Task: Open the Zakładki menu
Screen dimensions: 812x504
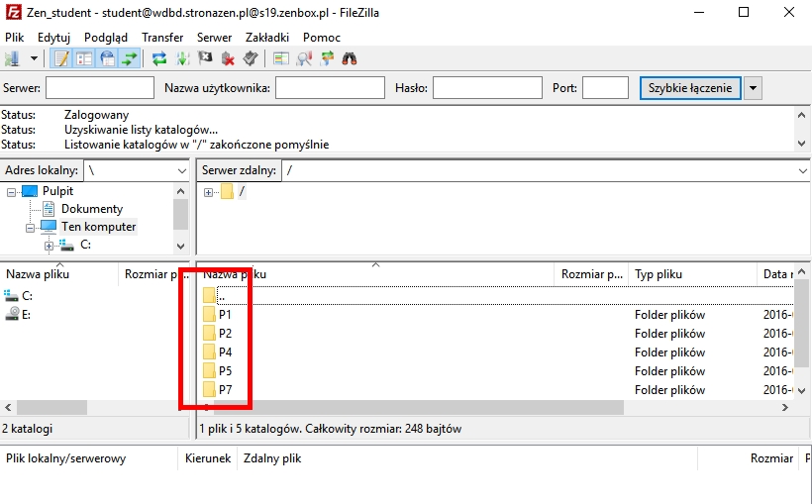Action: (267, 38)
